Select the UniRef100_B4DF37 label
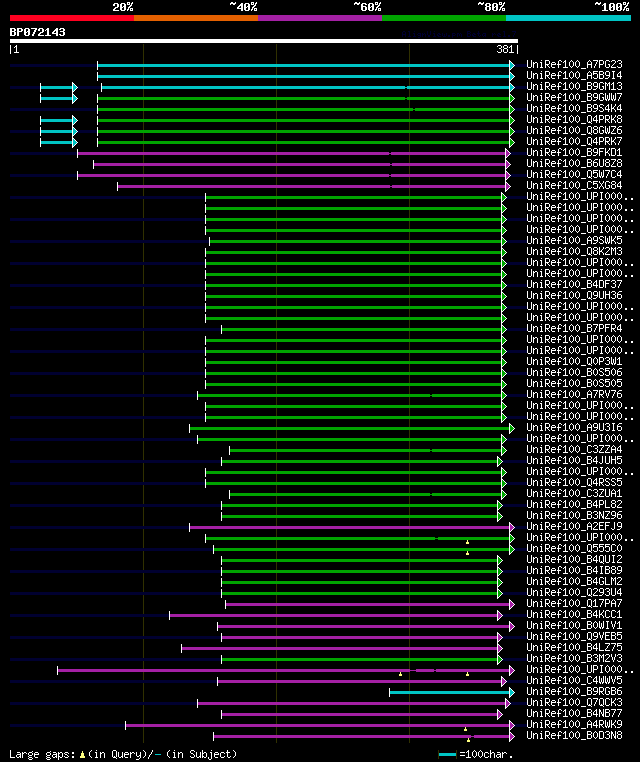This screenshot has height=762, width=640. [x=574, y=284]
